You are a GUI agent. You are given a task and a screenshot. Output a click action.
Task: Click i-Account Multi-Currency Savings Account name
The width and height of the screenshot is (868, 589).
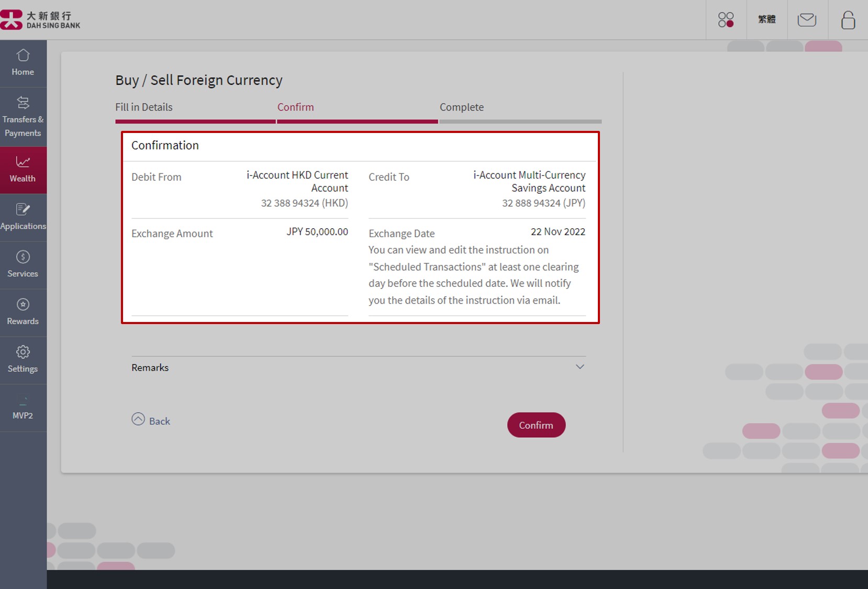(x=529, y=181)
